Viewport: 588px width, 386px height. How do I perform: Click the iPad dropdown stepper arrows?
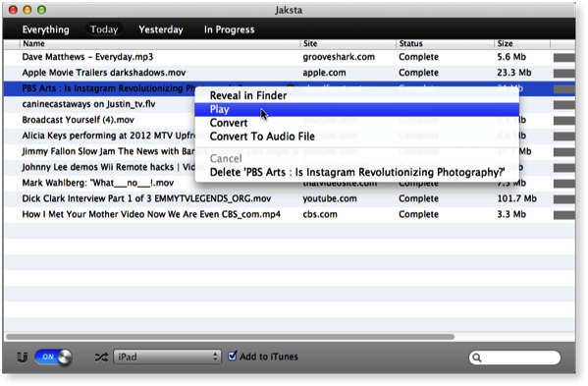coord(215,357)
